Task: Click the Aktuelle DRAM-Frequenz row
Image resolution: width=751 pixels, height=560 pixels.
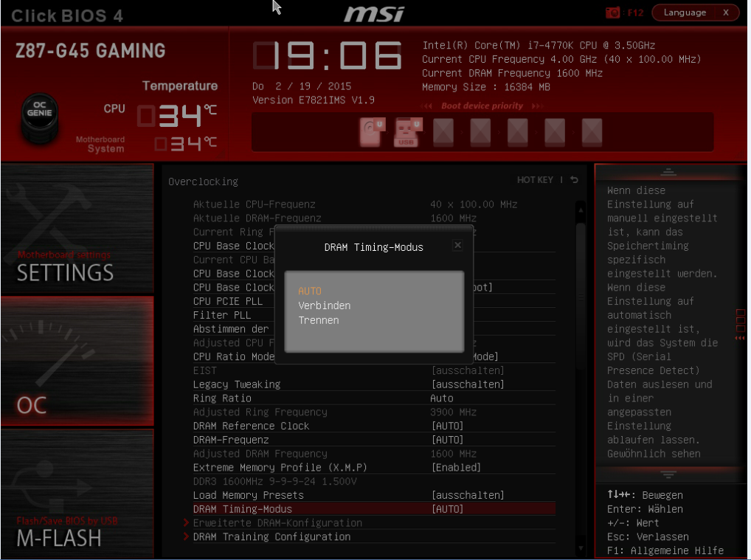Action: pos(373,218)
